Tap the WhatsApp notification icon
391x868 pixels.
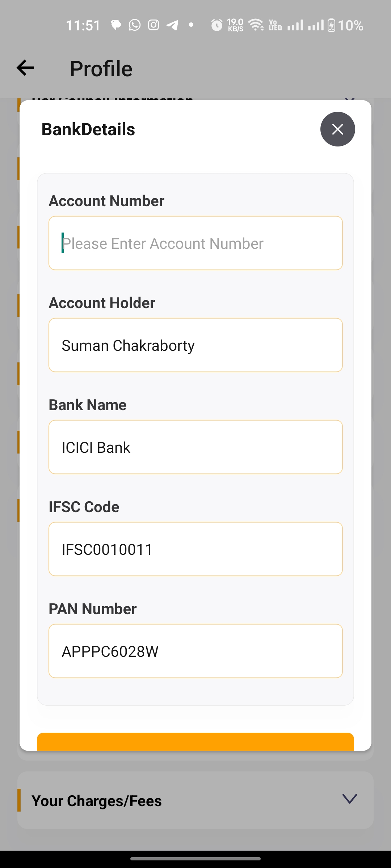point(135,25)
